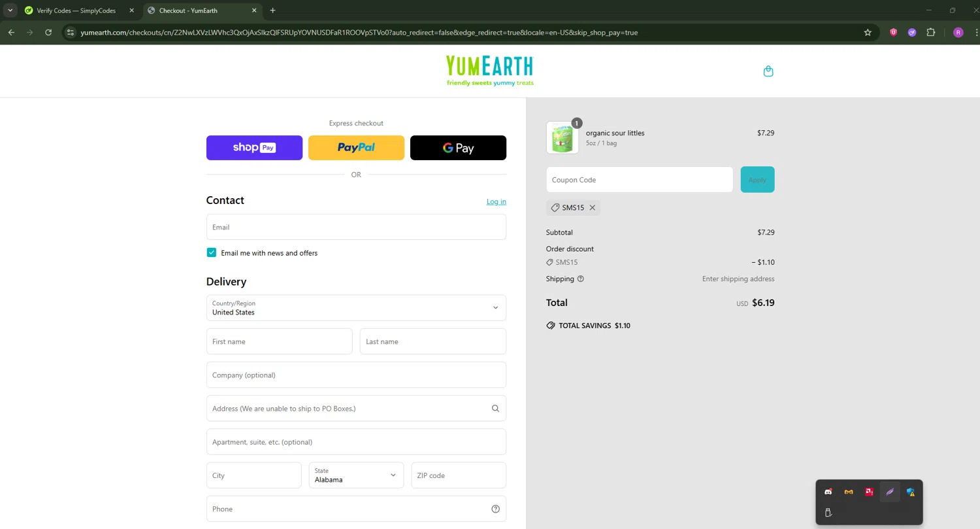Click the Company (optional) field
The image size is (980, 529).
coord(356,375)
